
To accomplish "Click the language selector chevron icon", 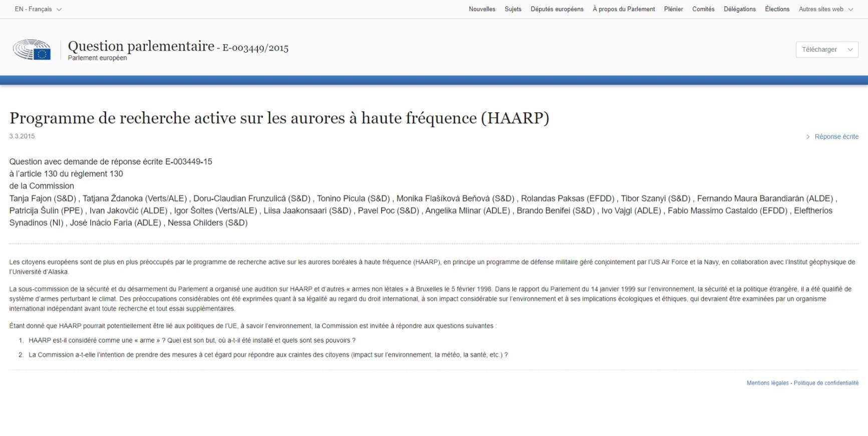I will 59,10.
